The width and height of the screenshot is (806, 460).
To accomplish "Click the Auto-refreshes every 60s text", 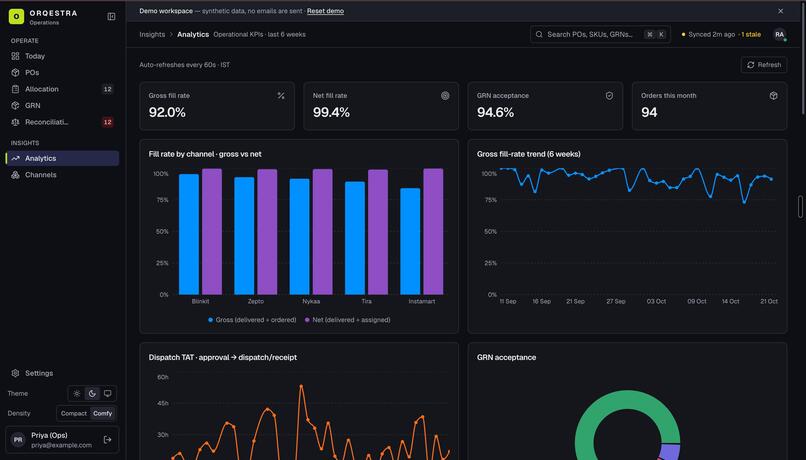I will pos(185,65).
